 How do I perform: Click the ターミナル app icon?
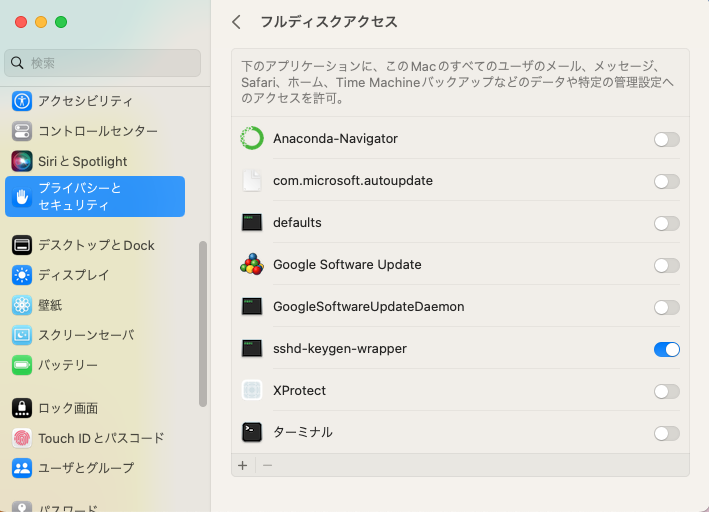tap(252, 433)
